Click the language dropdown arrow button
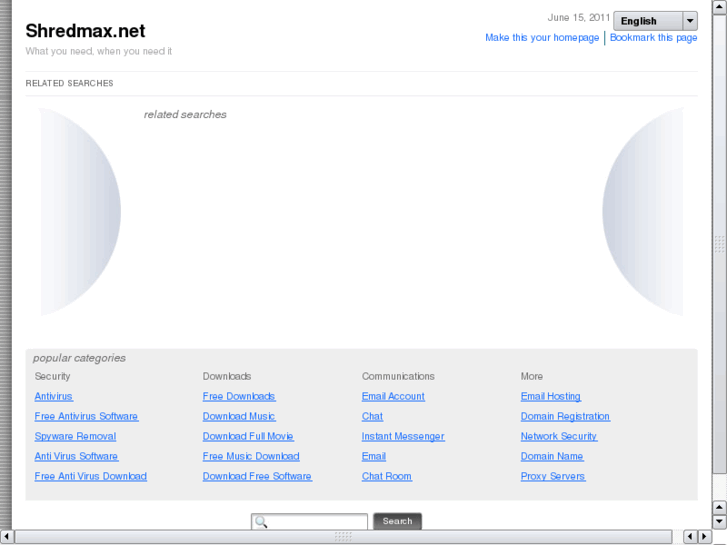 (690, 21)
